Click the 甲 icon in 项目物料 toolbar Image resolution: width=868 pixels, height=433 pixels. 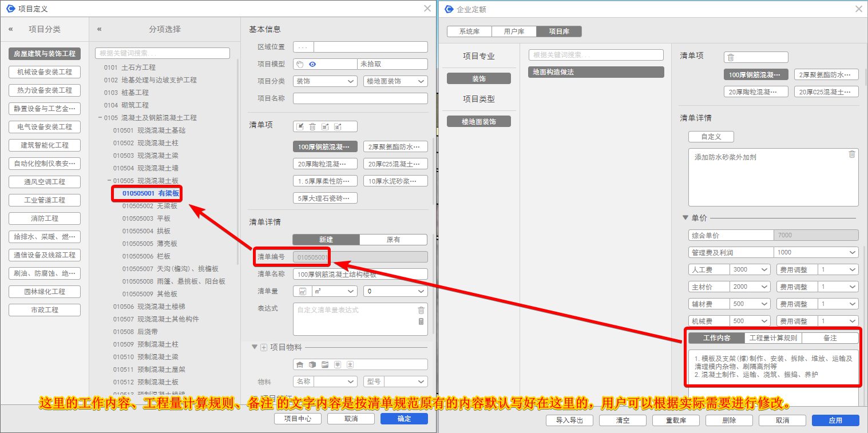pos(338,364)
